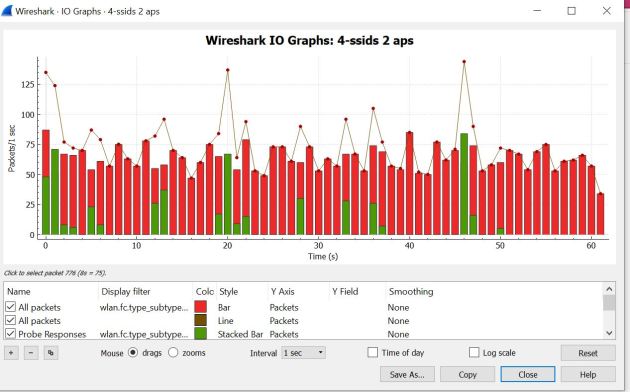630x392 pixels.
Task: Click the tall green bar at 46 seconds
Action: 464,184
